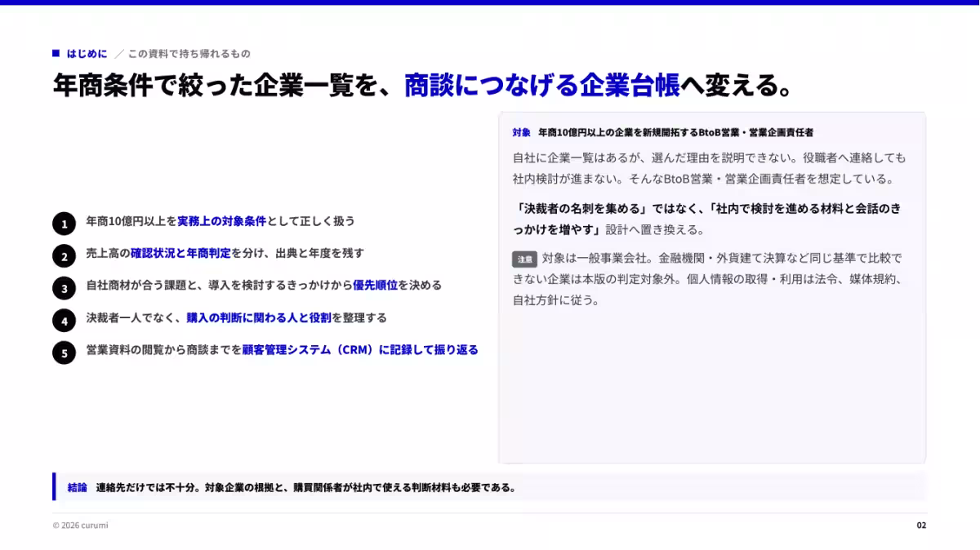The width and height of the screenshot is (980, 550).
Task: Click the highlighted phrase 実務上の対象条件
Action: (x=222, y=221)
